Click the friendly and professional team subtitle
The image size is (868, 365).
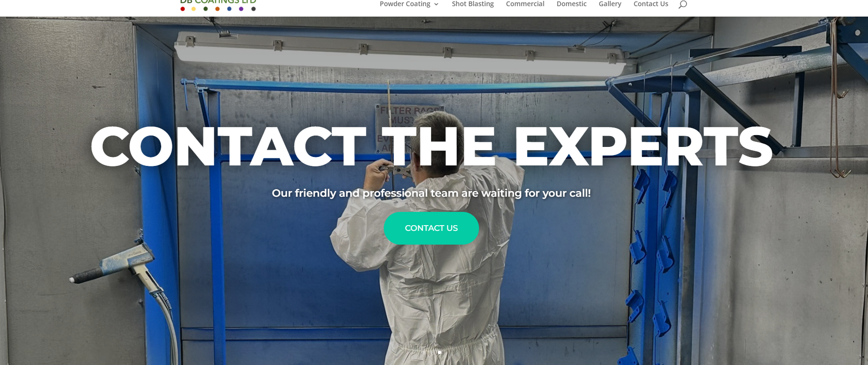pos(431,193)
